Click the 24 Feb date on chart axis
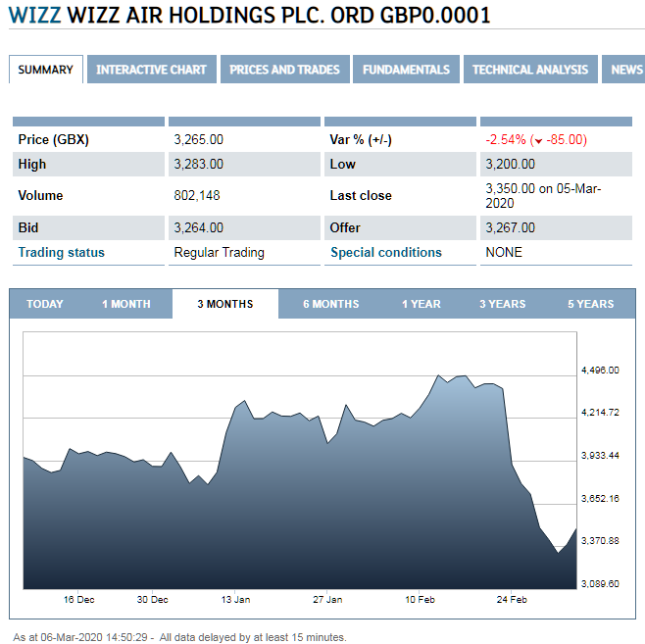This screenshot has width=645, height=644. coord(512,599)
